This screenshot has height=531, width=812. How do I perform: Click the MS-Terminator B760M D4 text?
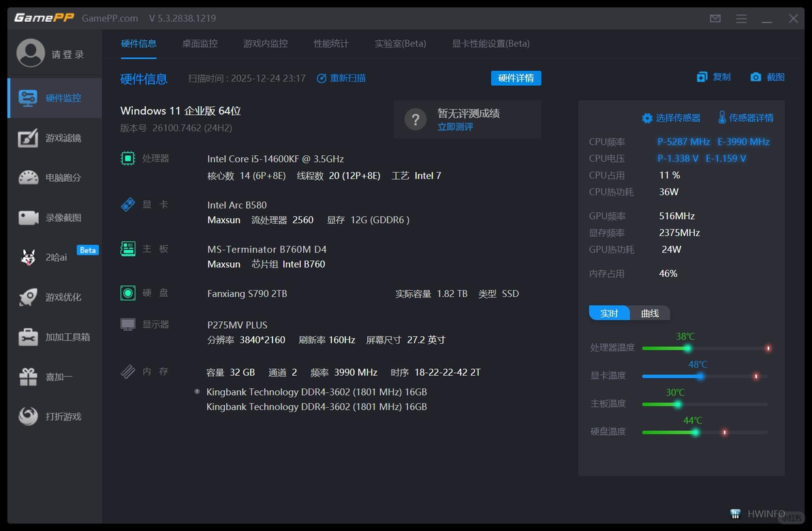267,249
